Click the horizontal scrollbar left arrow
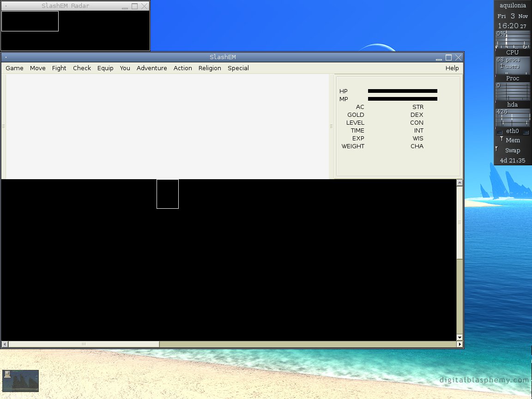The image size is (532, 399). pyautogui.click(x=5, y=344)
